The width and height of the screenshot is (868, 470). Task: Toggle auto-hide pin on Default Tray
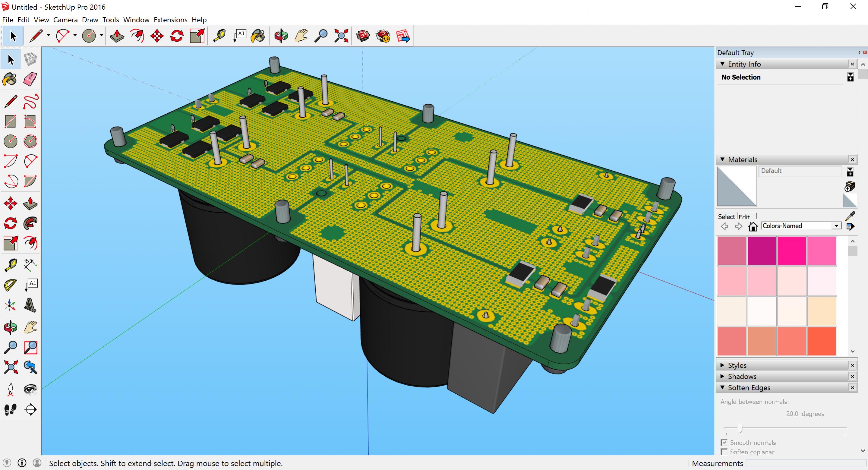[x=859, y=52]
